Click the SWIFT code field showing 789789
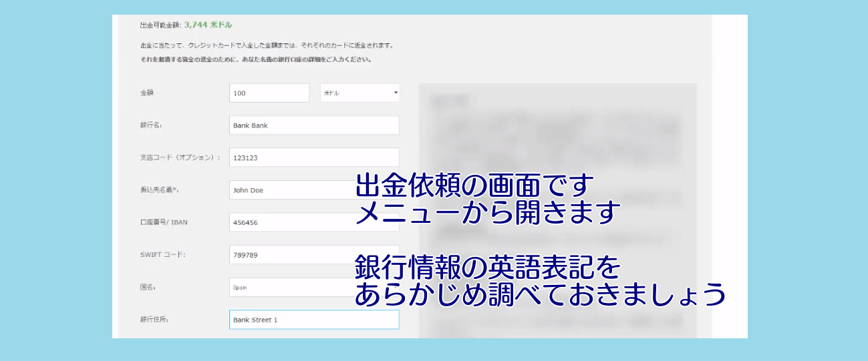868x361 pixels. (x=314, y=255)
